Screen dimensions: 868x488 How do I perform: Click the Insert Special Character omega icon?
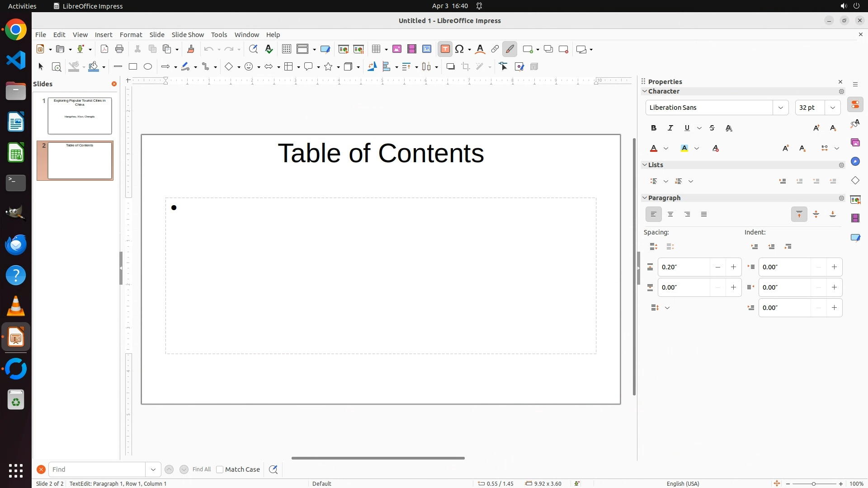click(x=460, y=49)
